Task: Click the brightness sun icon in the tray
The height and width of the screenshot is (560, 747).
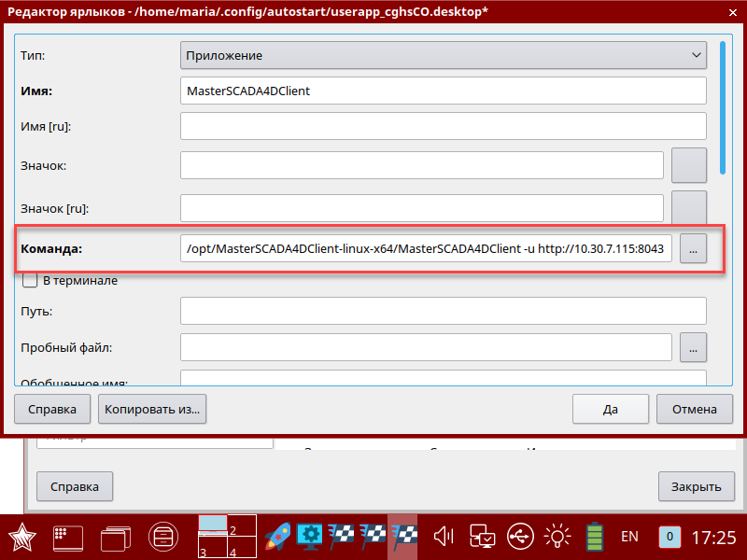Action: (x=557, y=536)
